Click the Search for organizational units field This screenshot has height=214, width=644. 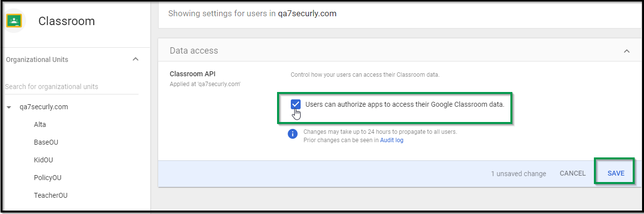pyautogui.click(x=72, y=87)
